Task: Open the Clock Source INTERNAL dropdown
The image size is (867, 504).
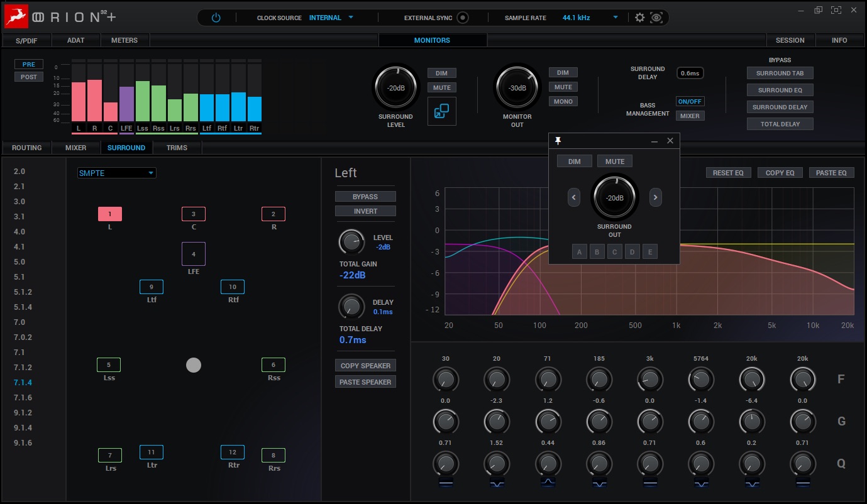Action: pyautogui.click(x=331, y=18)
